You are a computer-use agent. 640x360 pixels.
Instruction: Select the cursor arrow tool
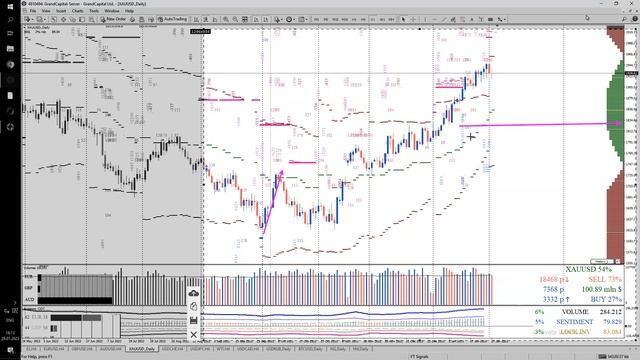403,19
